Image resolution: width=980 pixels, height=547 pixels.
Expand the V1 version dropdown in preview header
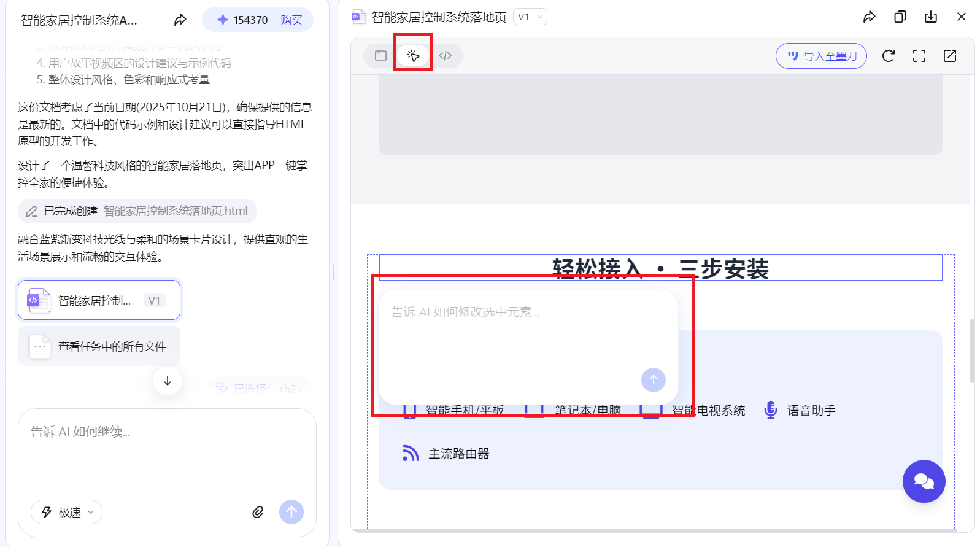pyautogui.click(x=530, y=17)
